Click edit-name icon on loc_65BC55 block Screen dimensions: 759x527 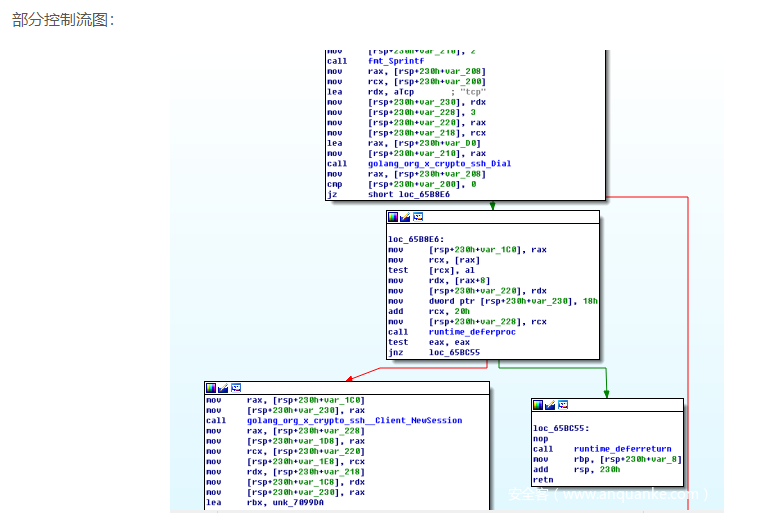[x=550, y=405]
